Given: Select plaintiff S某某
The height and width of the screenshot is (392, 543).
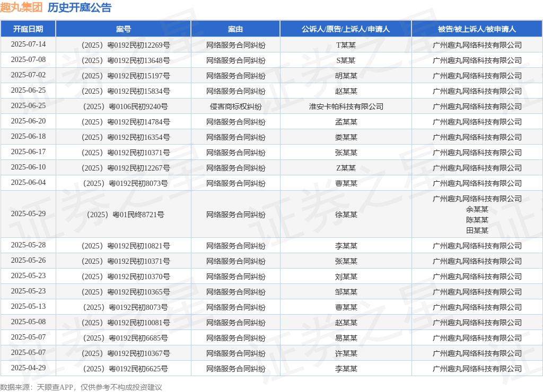Looking at the screenshot, I should click(x=346, y=60).
